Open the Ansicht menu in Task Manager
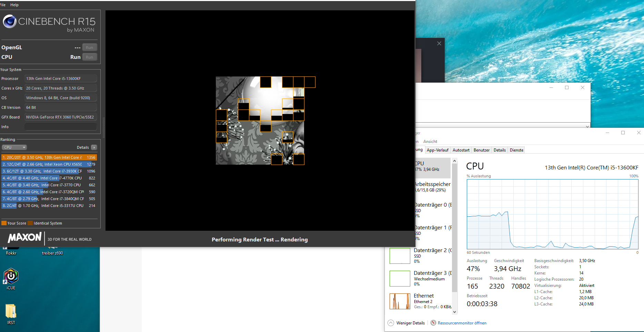Viewport: 644px width, 332px height. pos(430,142)
